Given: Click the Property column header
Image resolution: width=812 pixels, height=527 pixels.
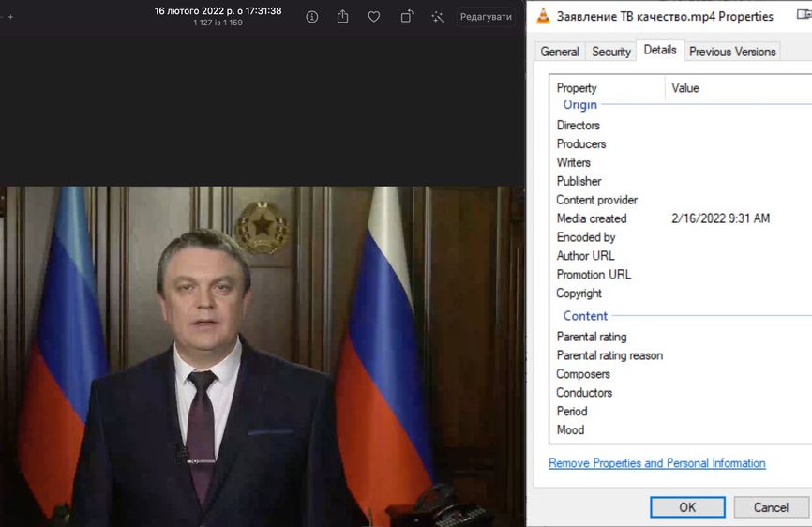Looking at the screenshot, I should click(577, 88).
